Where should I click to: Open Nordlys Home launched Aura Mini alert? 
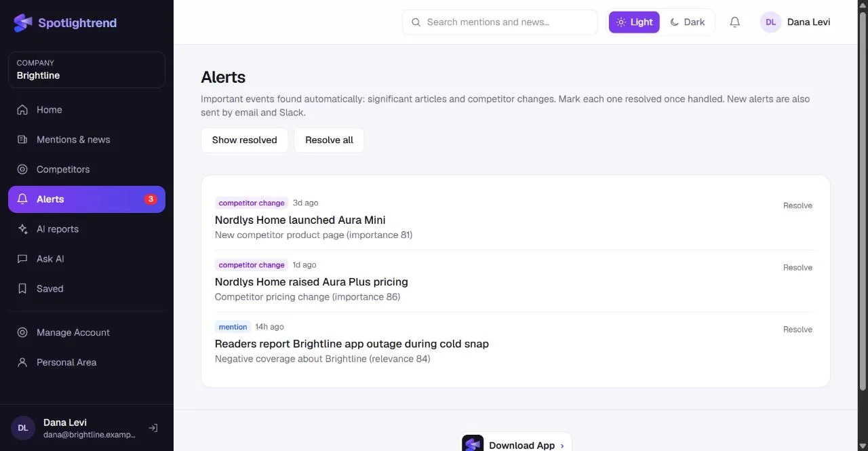click(300, 220)
